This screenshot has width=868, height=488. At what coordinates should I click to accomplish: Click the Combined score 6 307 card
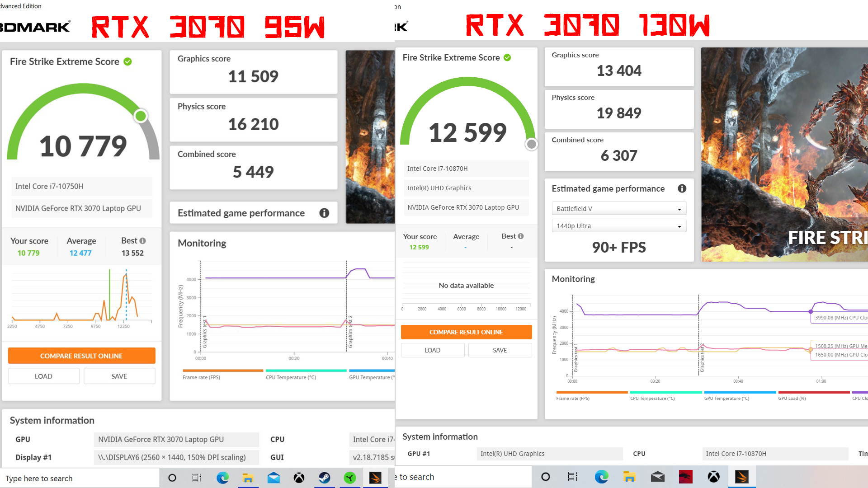point(619,152)
